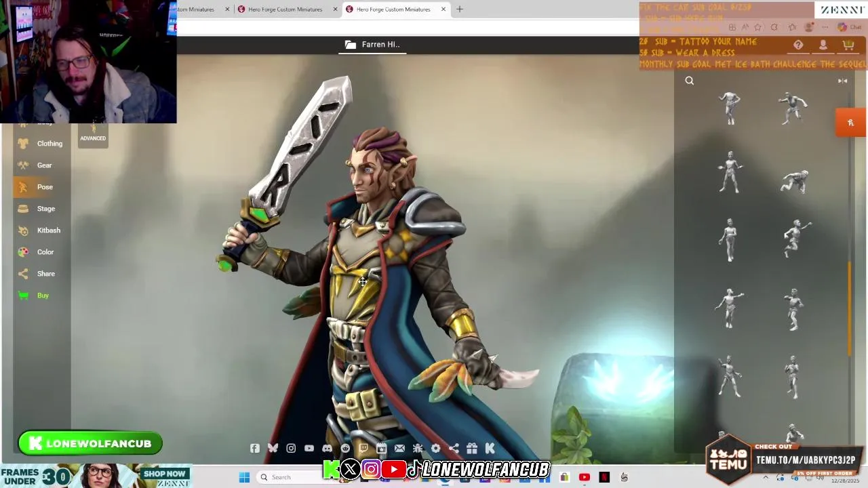Click the Discord icon in footer bar
Viewport: 868px width, 488px height.
tap(328, 448)
